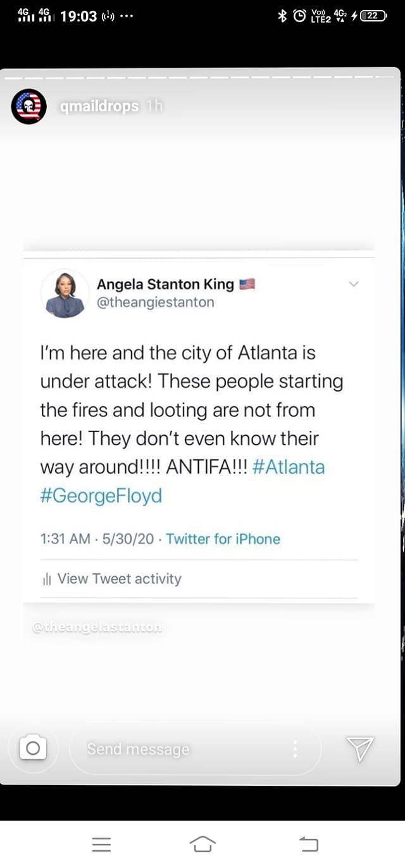Tap the tweet activity bar chart icon
Screen dimensions: 405x868
(x=46, y=580)
